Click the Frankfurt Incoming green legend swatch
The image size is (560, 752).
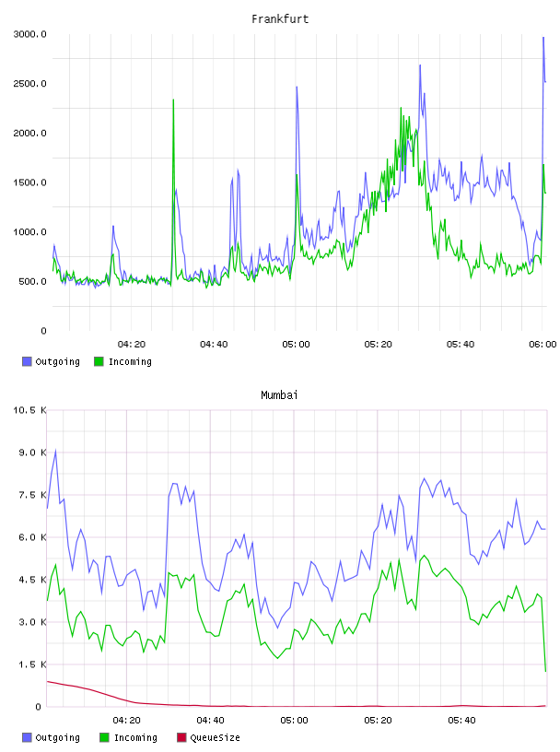(x=99, y=361)
